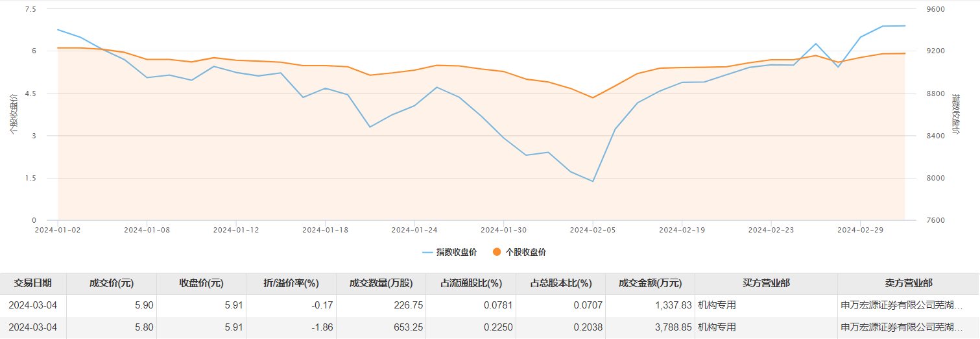Click the 占流通股比(%) column header
Viewport: 980px width, 339px height.
click(471, 284)
